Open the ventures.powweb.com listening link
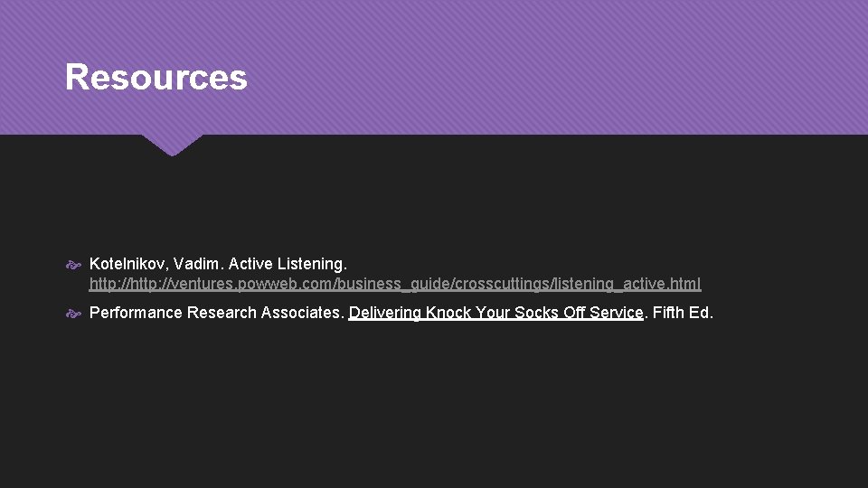The height and width of the screenshot is (488, 868). coord(394,284)
